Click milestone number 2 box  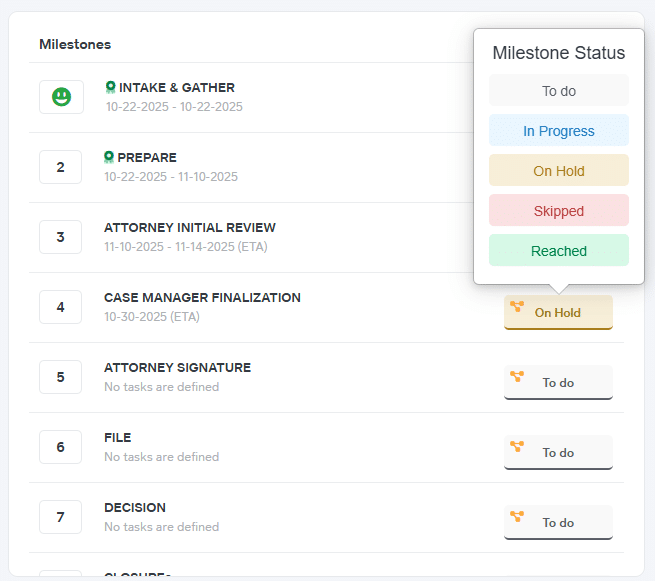click(x=61, y=167)
